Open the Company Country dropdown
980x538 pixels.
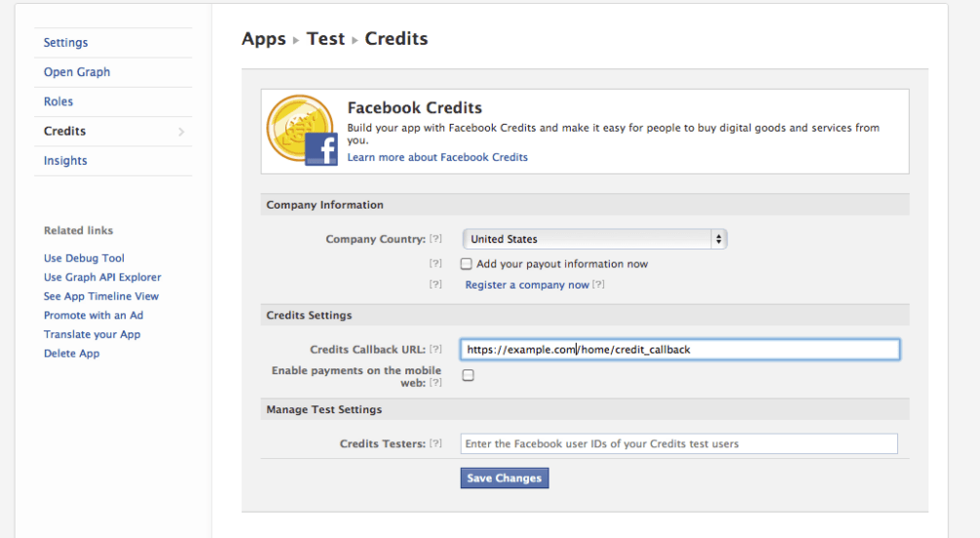[594, 239]
